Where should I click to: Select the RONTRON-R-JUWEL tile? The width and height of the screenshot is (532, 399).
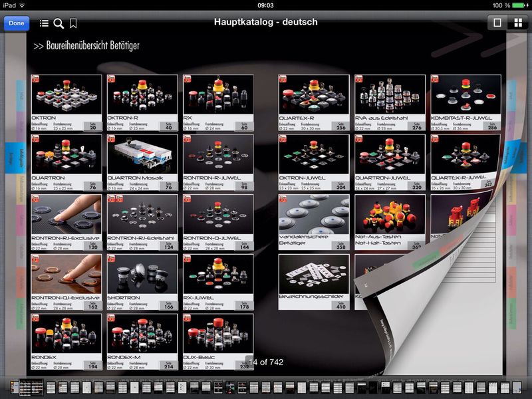click(218, 162)
